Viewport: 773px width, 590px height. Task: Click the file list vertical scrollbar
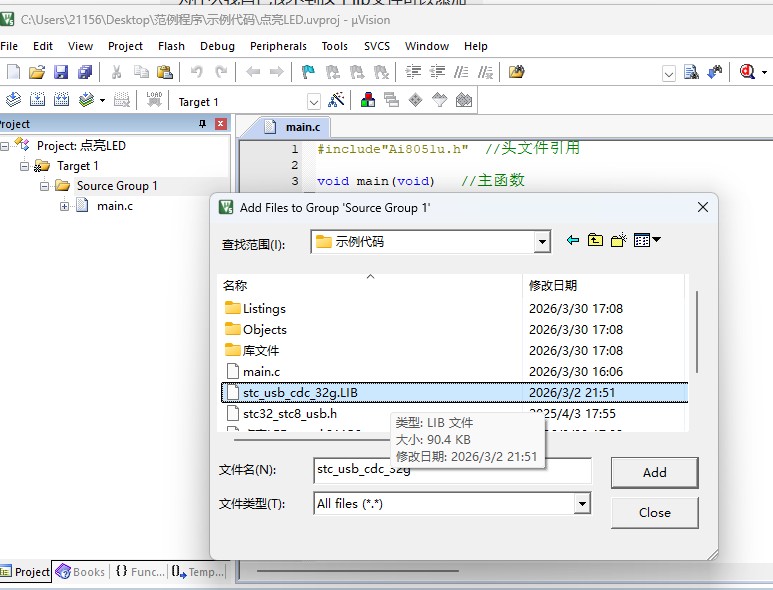click(697, 332)
